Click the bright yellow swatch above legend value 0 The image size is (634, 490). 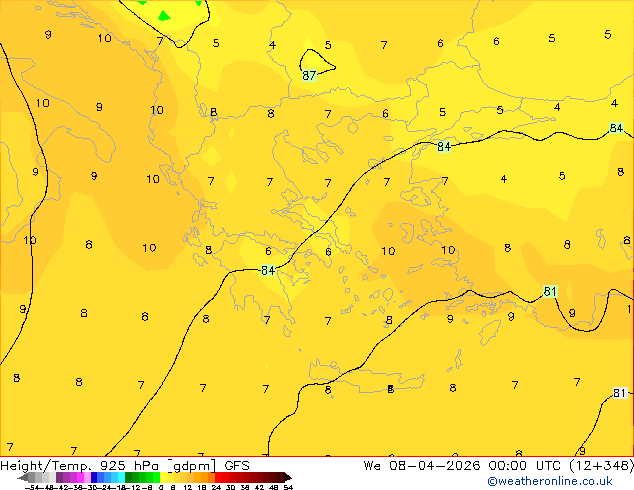click(164, 477)
